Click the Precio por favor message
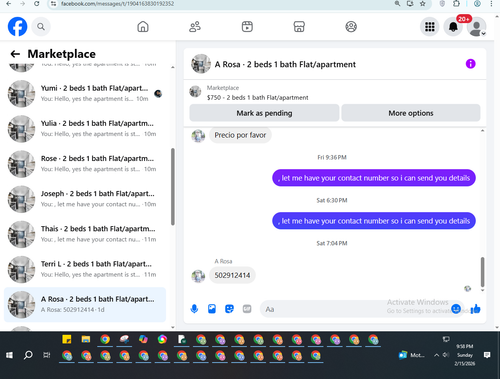The width and height of the screenshot is (500, 379). tap(240, 135)
